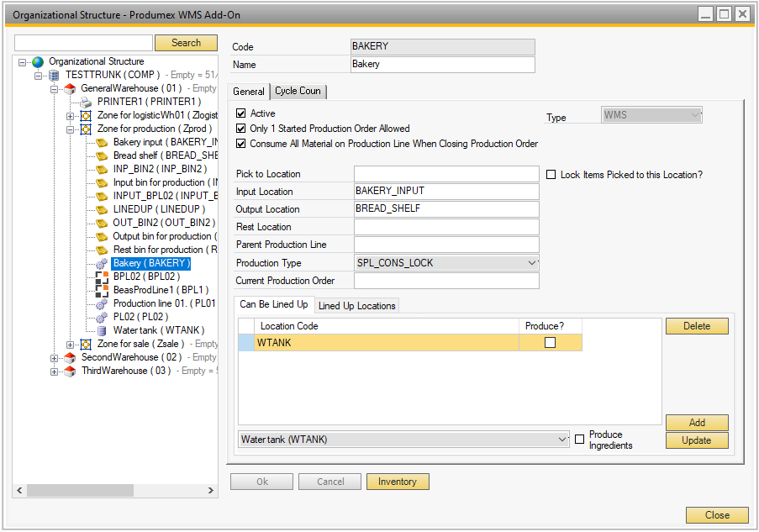Click the Inventory button
759x532 pixels.
point(398,482)
